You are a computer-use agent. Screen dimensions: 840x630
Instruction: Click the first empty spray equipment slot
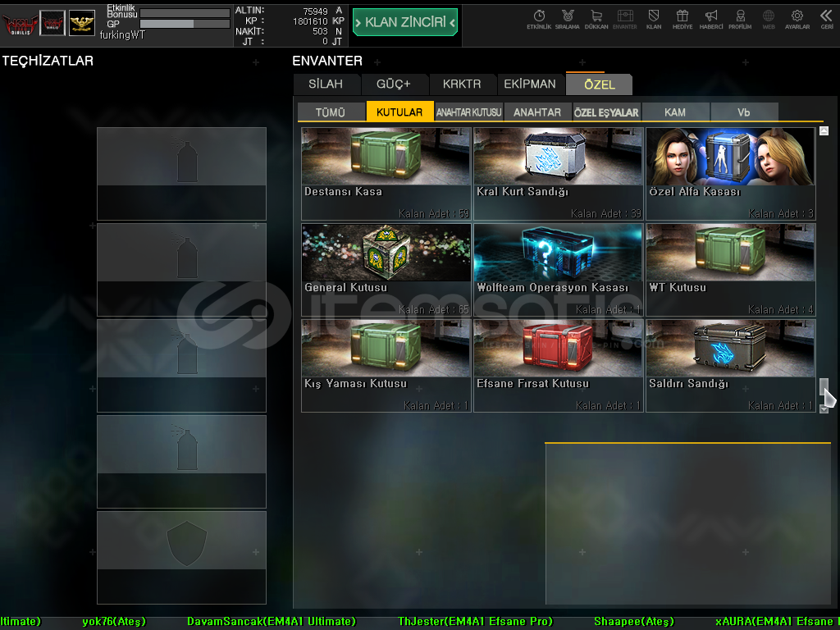(181, 174)
